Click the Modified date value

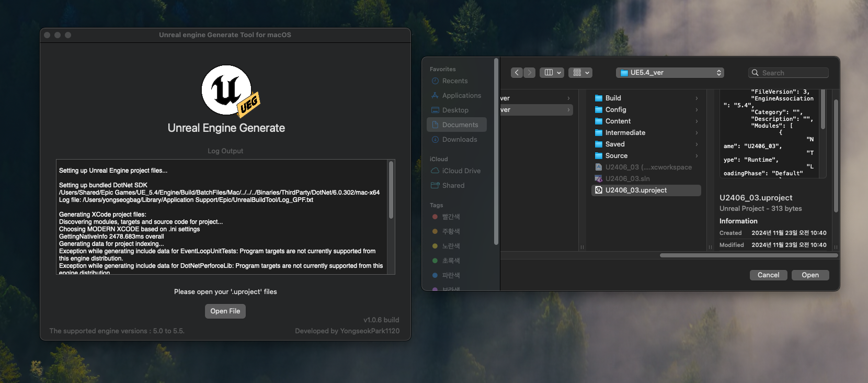[x=789, y=245]
